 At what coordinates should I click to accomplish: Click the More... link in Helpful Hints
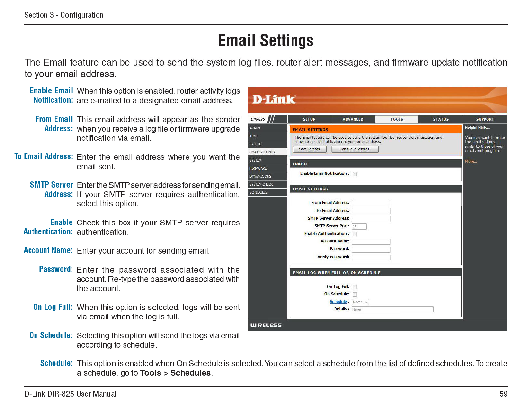click(471, 162)
